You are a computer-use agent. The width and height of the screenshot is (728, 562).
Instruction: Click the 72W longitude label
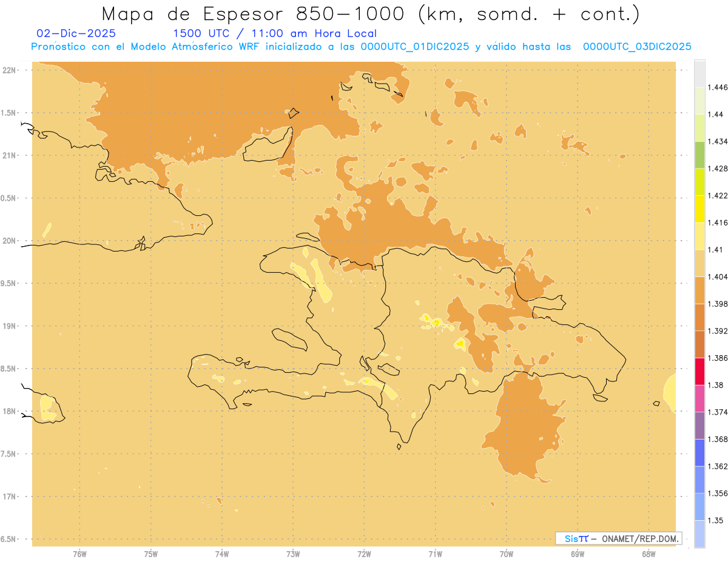(364, 554)
